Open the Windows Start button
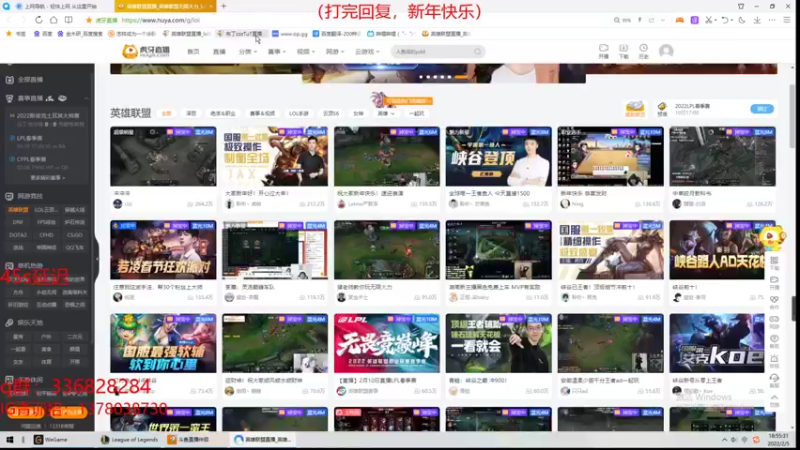The width and height of the screenshot is (800, 450). [9, 439]
